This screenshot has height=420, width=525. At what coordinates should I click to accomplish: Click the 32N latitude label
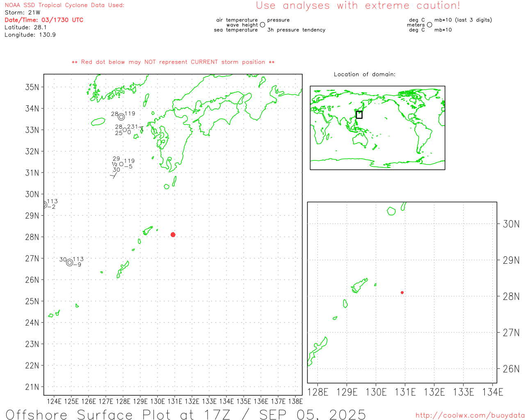pos(32,151)
